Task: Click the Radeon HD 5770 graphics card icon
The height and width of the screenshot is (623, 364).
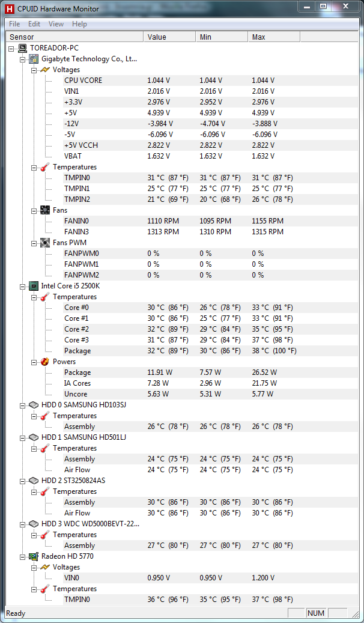Action: tap(34, 556)
